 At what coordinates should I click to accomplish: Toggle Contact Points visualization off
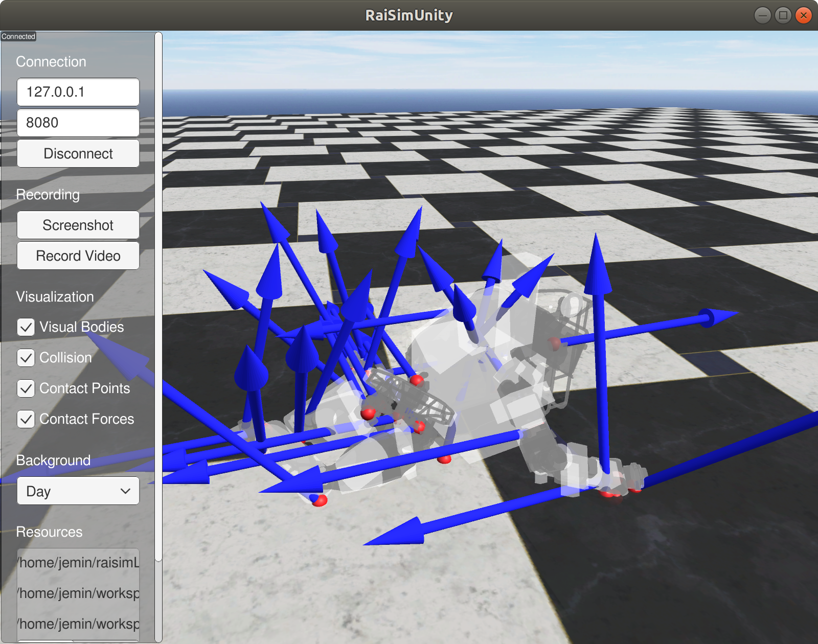[26, 388]
